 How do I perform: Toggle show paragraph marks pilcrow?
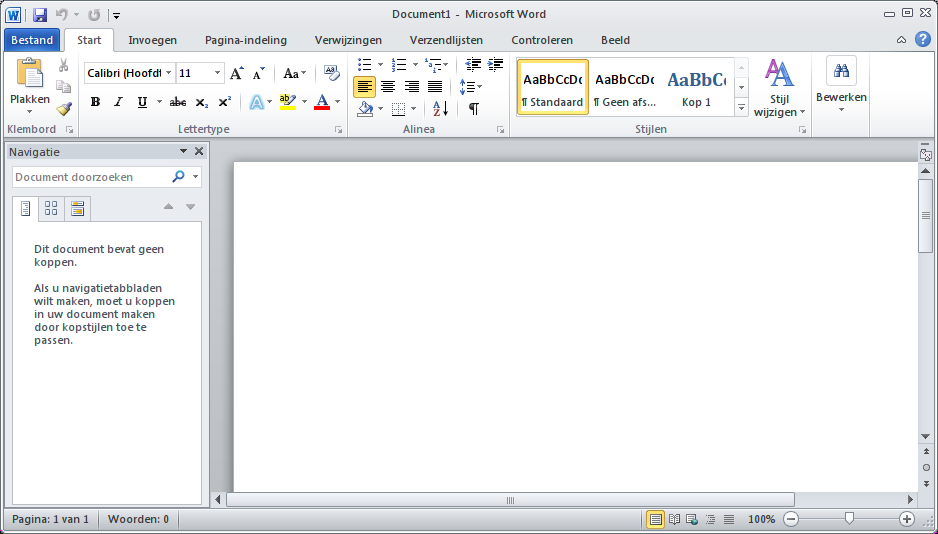click(474, 109)
